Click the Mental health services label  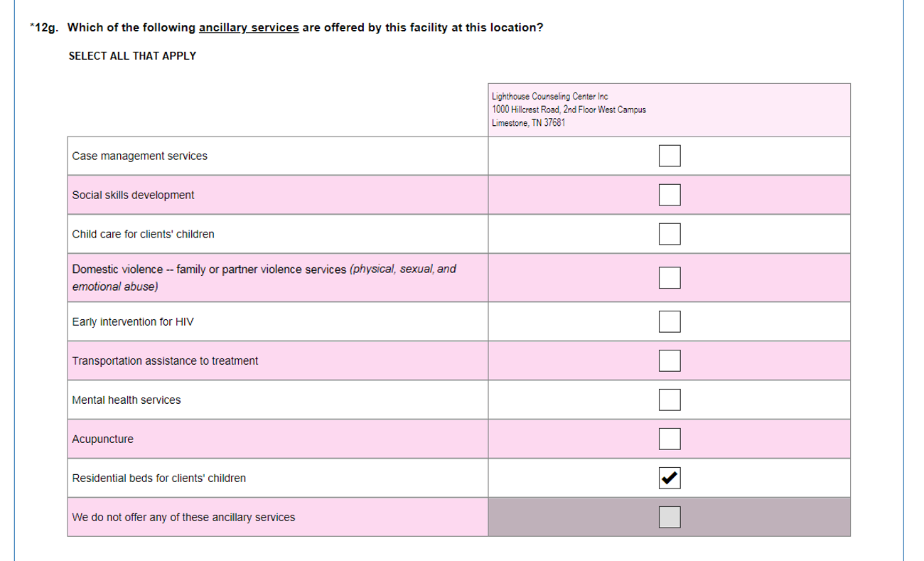[127, 400]
